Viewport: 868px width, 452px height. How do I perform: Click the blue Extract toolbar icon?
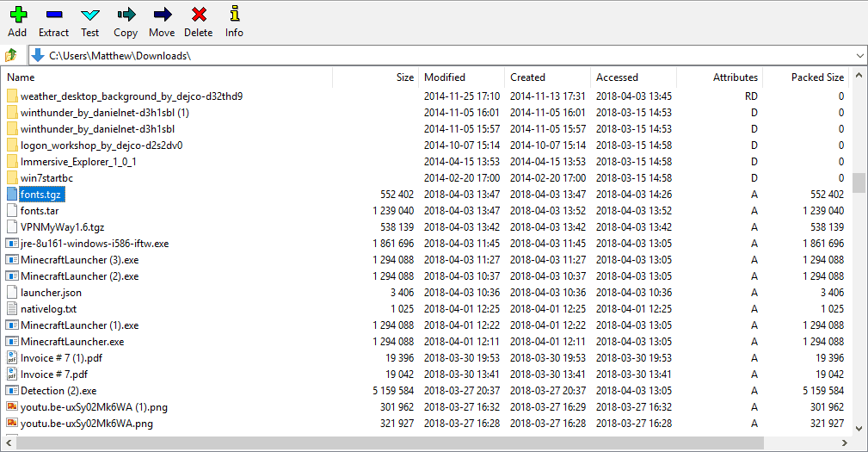pyautogui.click(x=53, y=15)
